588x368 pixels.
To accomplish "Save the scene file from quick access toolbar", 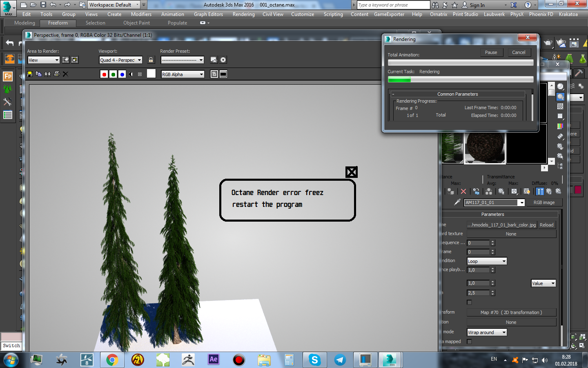I will coord(43,5).
